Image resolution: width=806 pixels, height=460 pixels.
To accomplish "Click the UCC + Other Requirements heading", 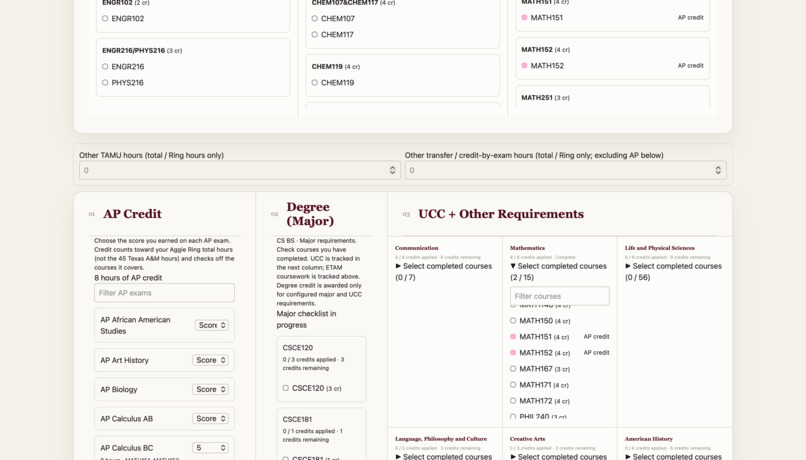I will 501,214.
